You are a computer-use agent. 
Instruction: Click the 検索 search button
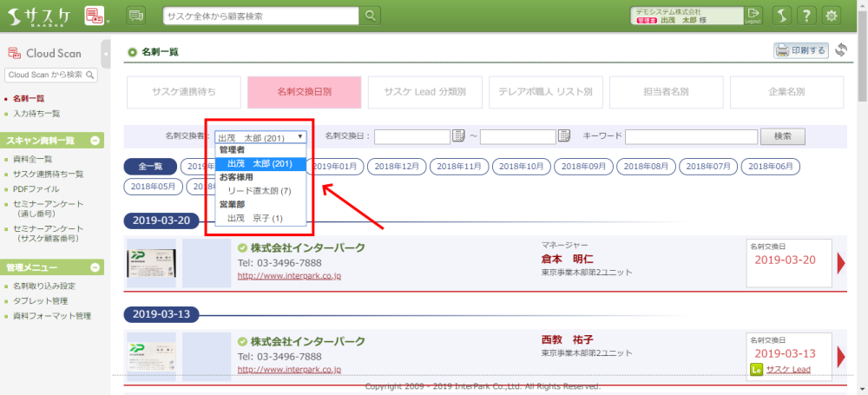click(782, 136)
